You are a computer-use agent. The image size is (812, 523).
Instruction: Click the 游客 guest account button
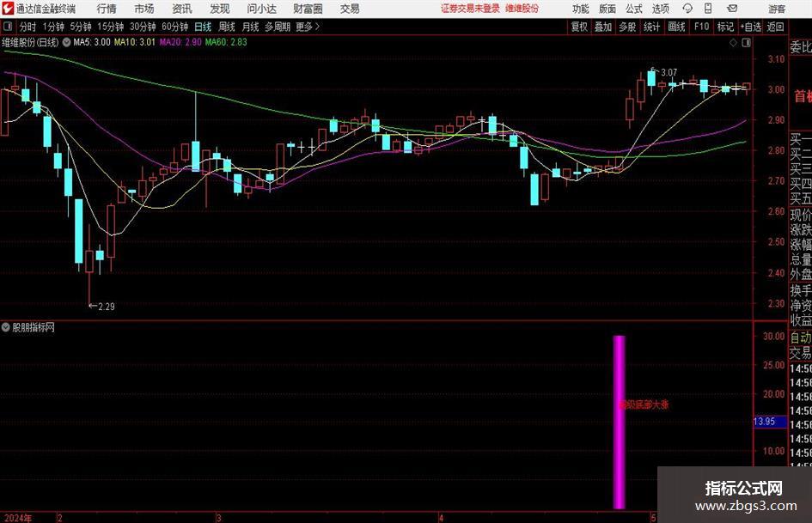click(x=777, y=9)
